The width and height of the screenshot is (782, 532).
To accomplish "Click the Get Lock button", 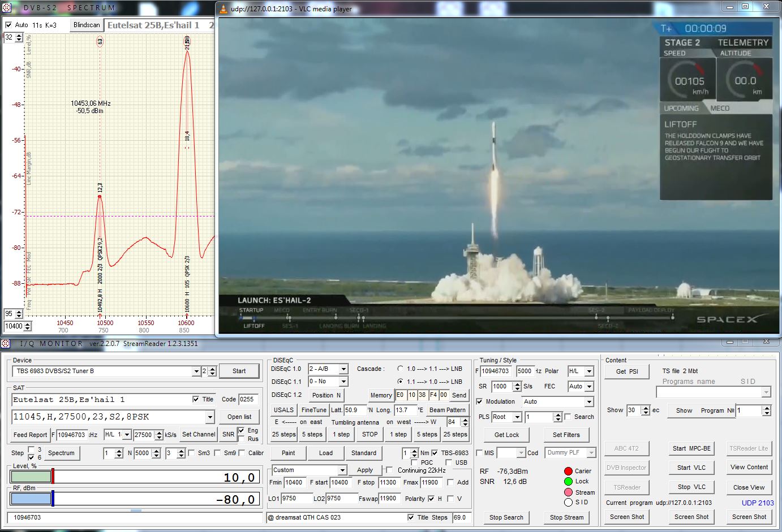I will pyautogui.click(x=506, y=435).
